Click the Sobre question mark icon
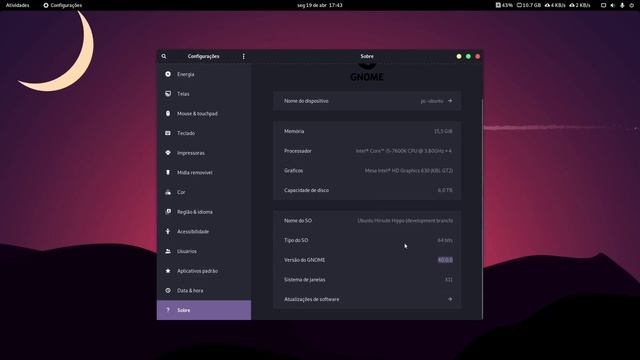The image size is (640, 360). [x=168, y=310]
